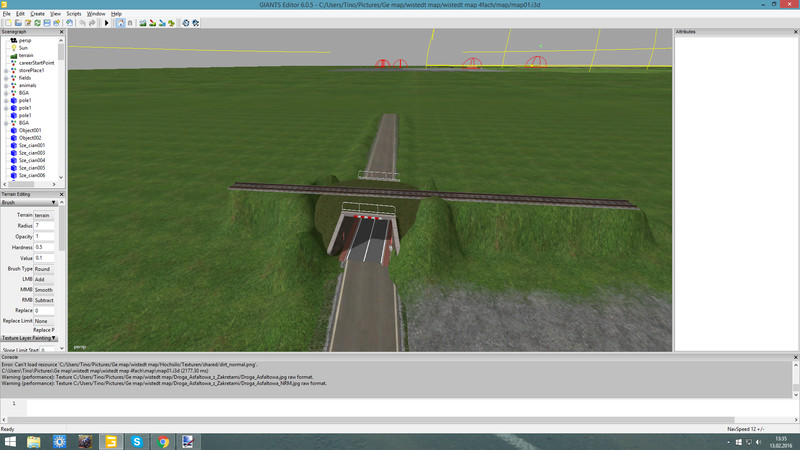Select careerStartPoint in the scenegraph
The height and width of the screenshot is (450, 800).
(36, 62)
